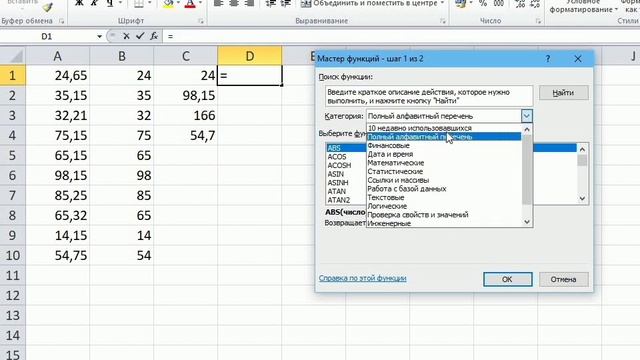This screenshot has width=640, height=360.
Task: Open the Font group dialog launcher
Action: pos(201,21)
